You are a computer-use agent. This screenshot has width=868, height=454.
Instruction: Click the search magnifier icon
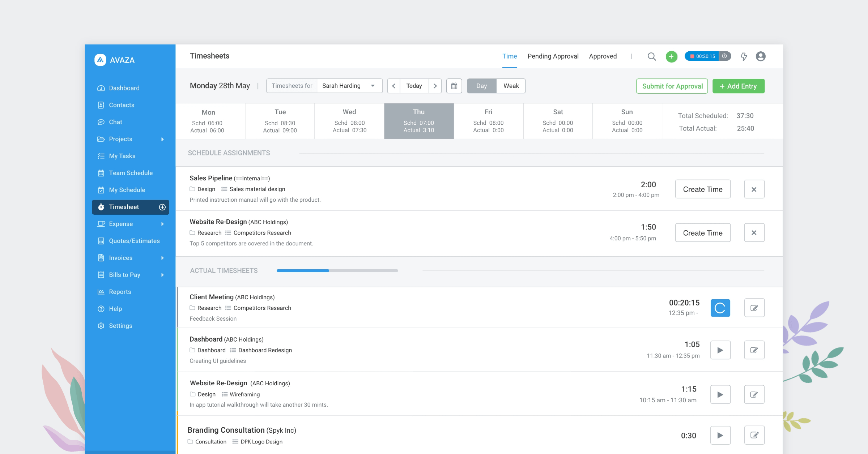(x=651, y=56)
